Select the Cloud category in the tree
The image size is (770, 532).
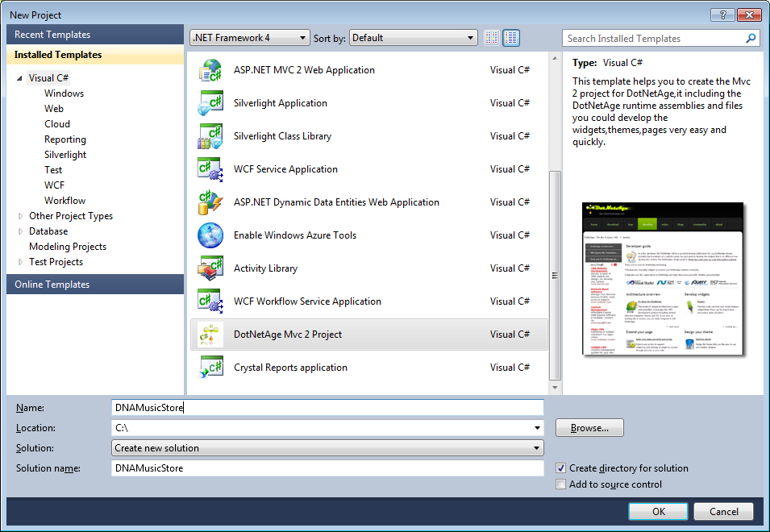pos(57,124)
